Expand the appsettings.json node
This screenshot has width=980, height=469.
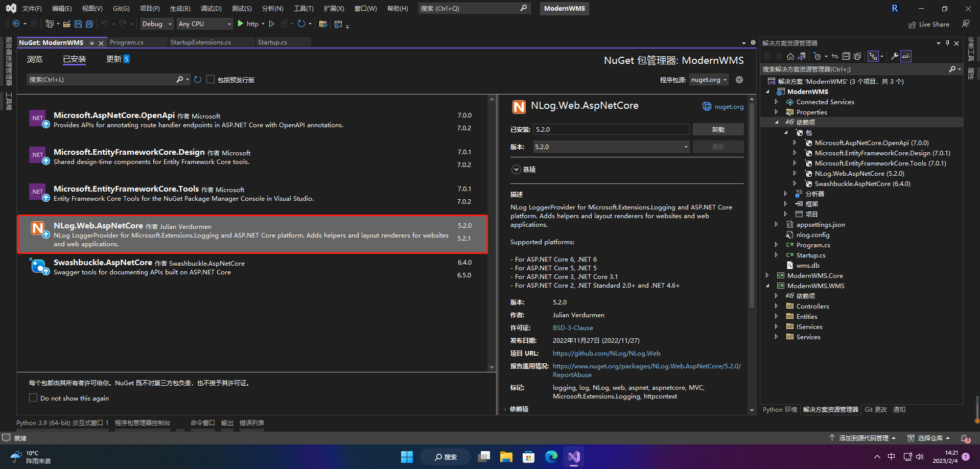point(777,225)
